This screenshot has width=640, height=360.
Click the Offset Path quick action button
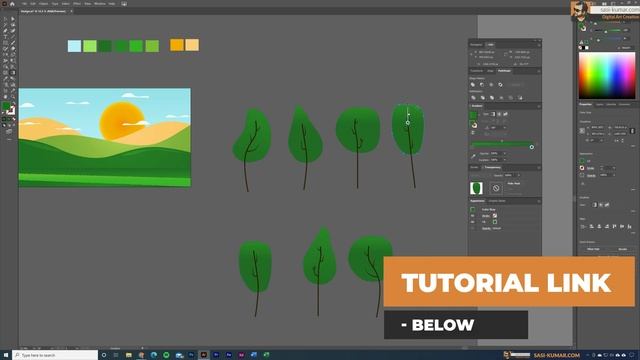593,249
